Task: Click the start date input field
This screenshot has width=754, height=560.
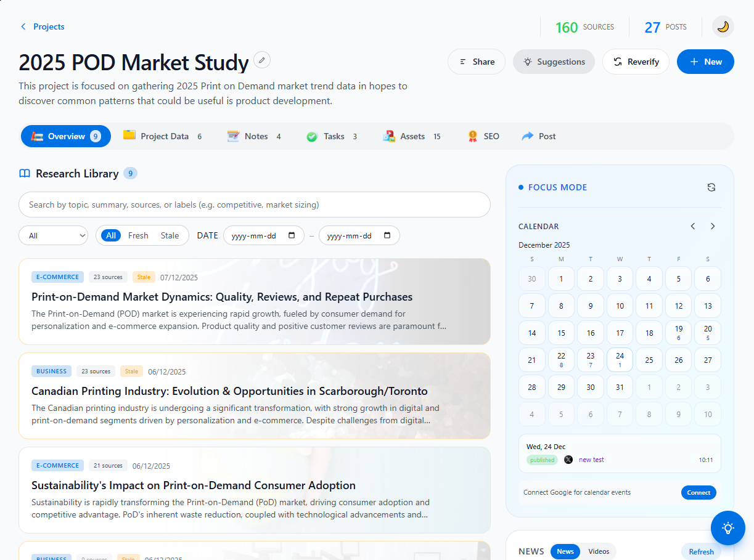Action: 264,235
